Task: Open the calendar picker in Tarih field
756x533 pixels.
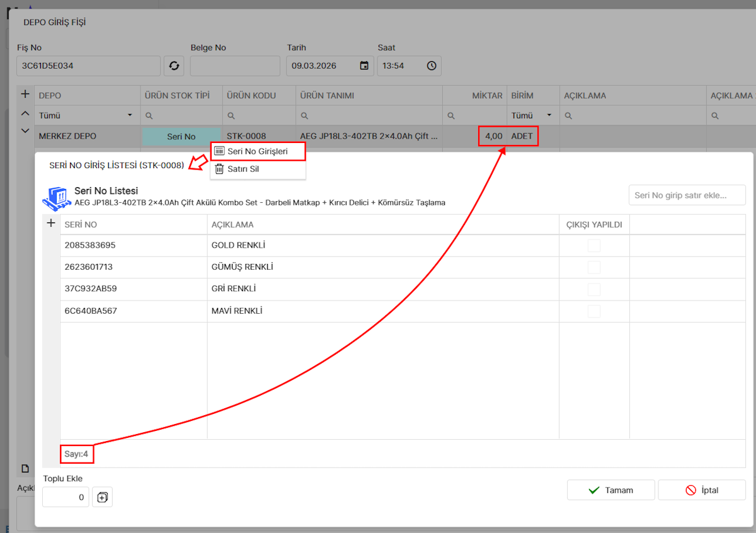Action: point(364,66)
